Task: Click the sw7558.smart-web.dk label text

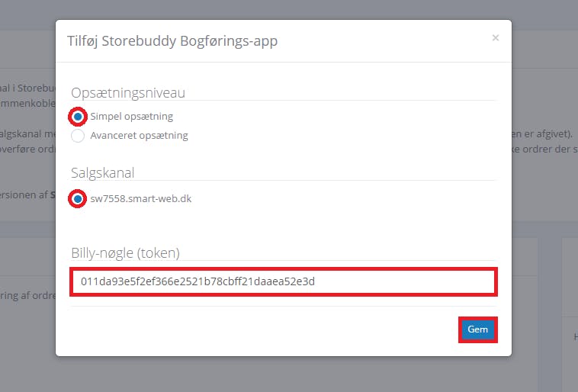Action: [141, 199]
